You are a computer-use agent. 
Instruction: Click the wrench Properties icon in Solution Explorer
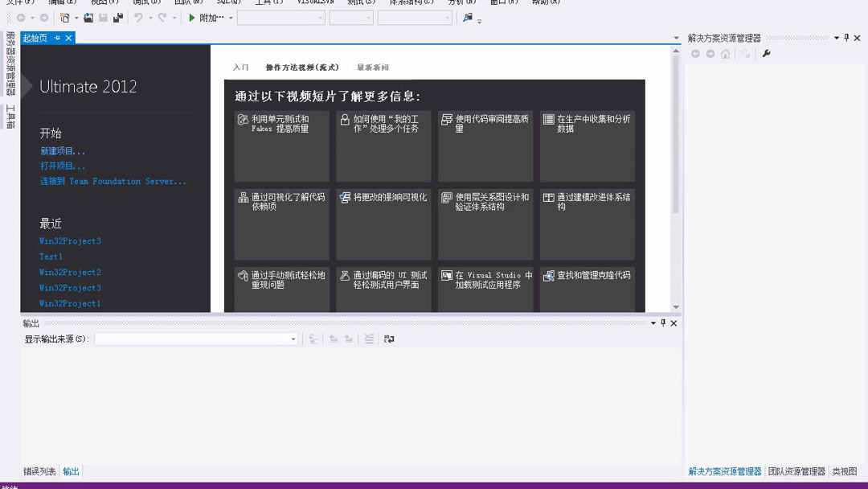[766, 54]
